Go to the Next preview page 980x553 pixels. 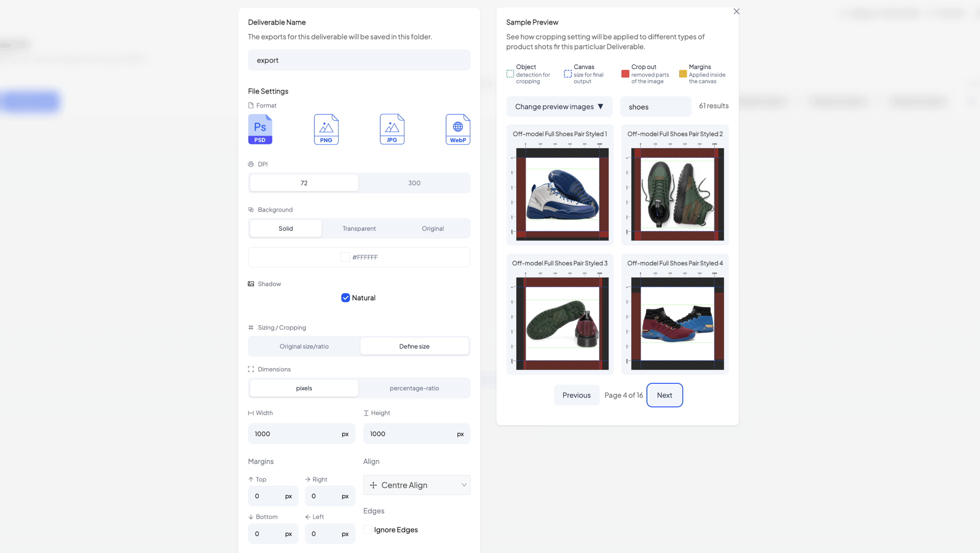coord(665,395)
